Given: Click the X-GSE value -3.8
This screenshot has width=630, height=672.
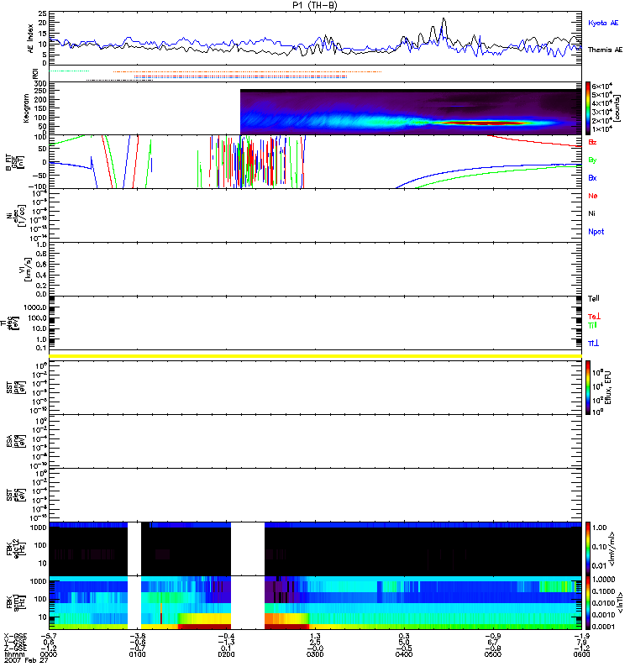Looking at the screenshot, I should (137, 637).
